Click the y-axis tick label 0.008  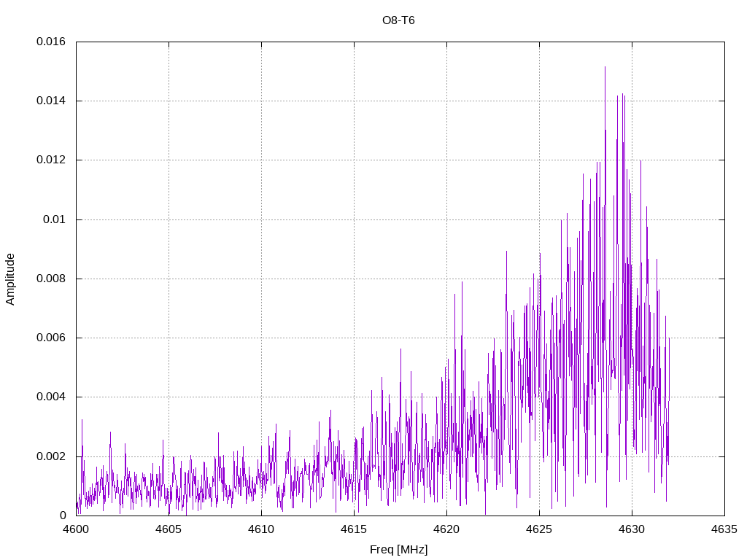coord(51,279)
